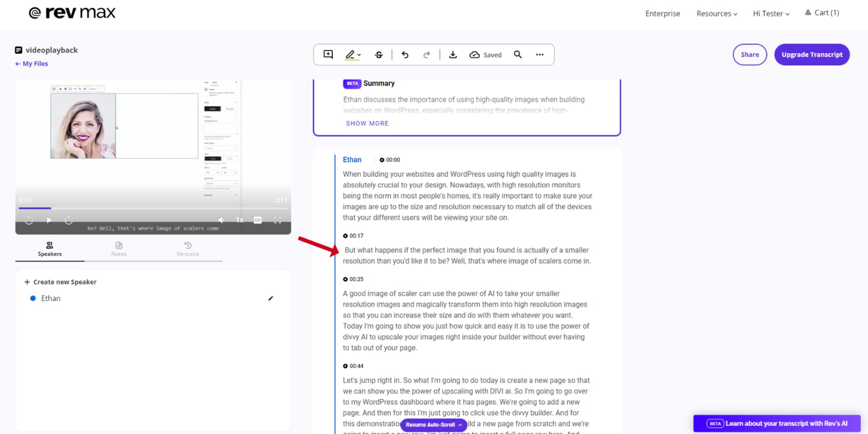Click Resume Auto-Scroll button
Screen dimensions: 868x434
point(434,425)
